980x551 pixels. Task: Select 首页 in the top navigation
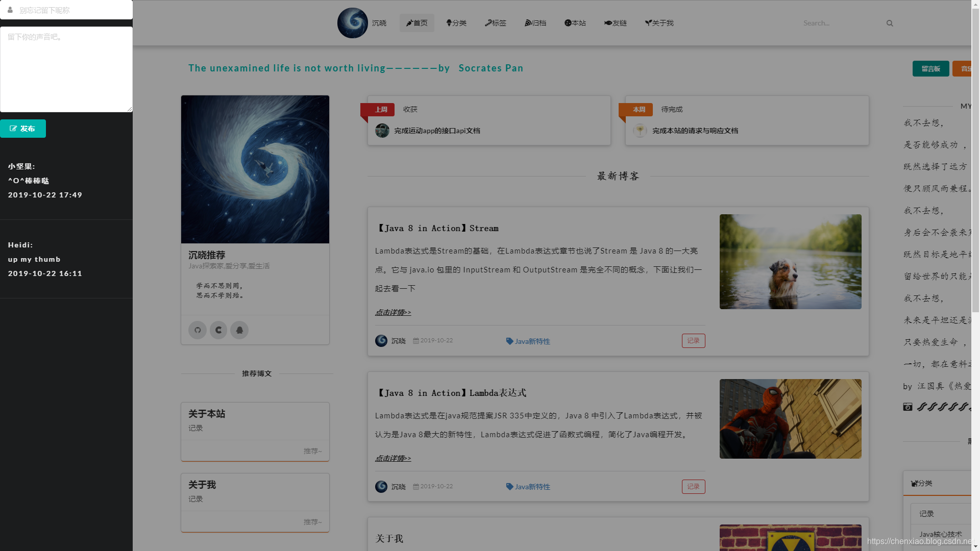(416, 22)
